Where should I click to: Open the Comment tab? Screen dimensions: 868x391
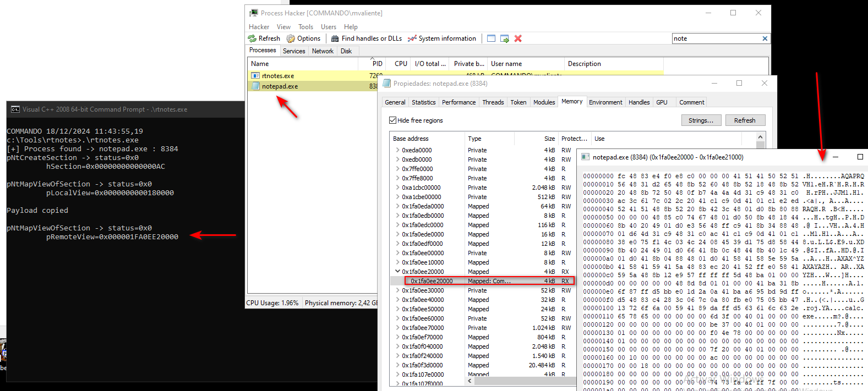pyautogui.click(x=691, y=102)
